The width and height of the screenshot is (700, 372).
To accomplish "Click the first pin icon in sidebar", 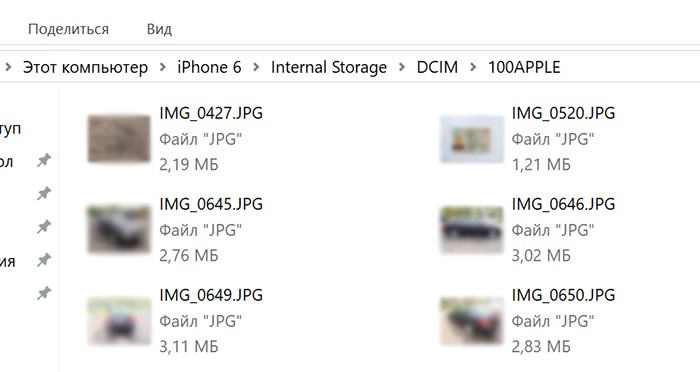I will tap(44, 160).
